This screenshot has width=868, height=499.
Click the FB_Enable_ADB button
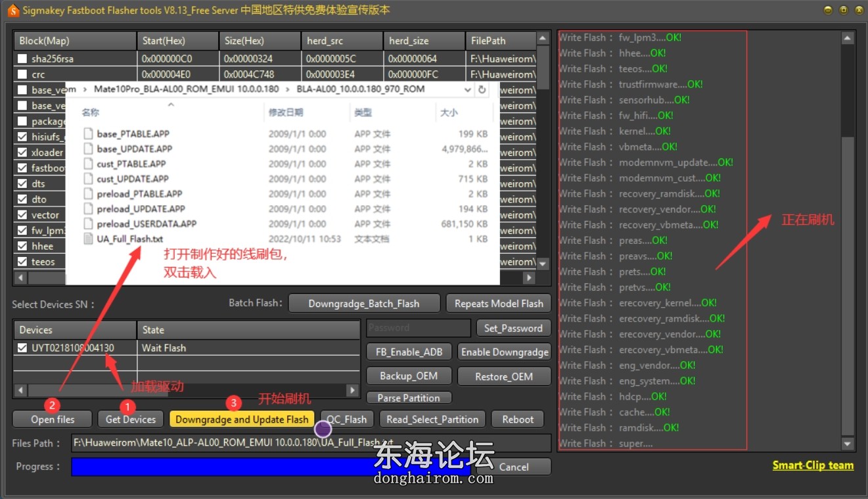409,352
